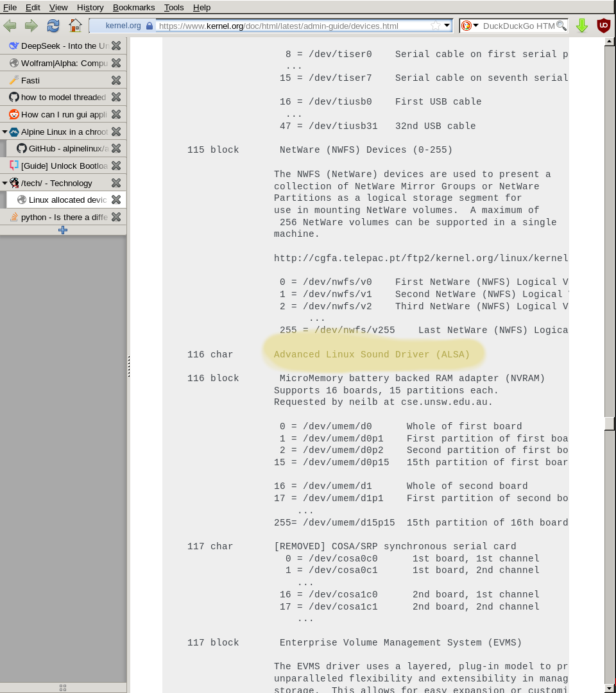The height and width of the screenshot is (693, 616).
Task: Open the uBlock Origin shield icon
Action: point(603,26)
